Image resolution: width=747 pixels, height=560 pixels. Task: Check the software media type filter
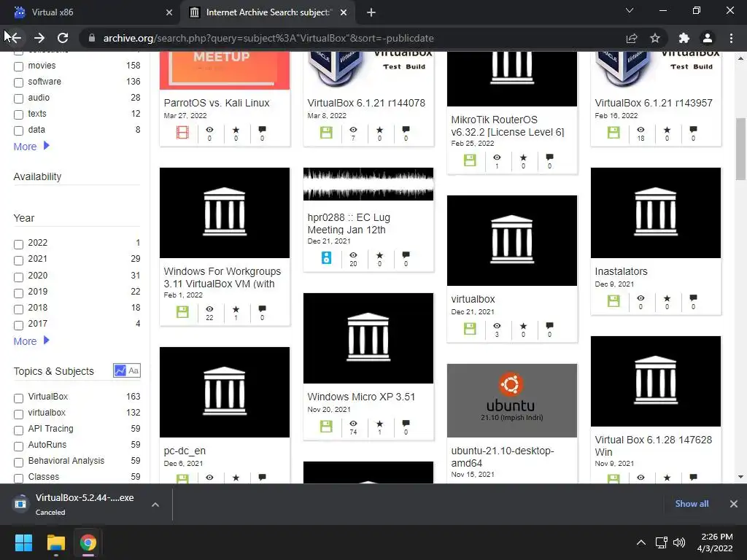(18, 82)
